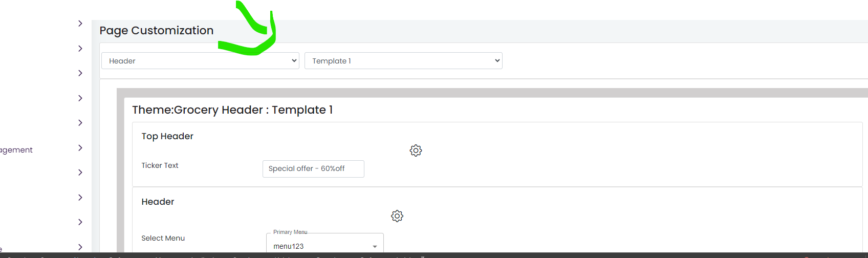Select the partially visible 'agement' sidebar item
The width and height of the screenshot is (868, 258).
click(x=16, y=150)
